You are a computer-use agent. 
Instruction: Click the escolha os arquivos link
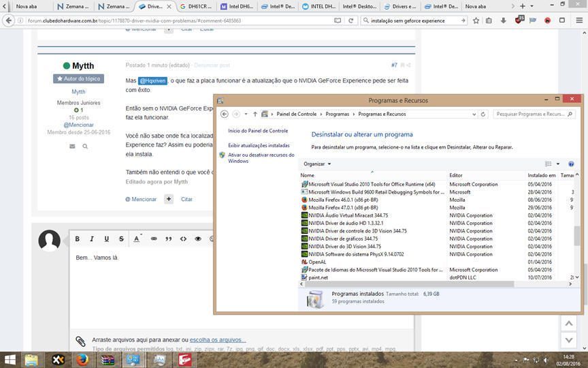(218, 340)
